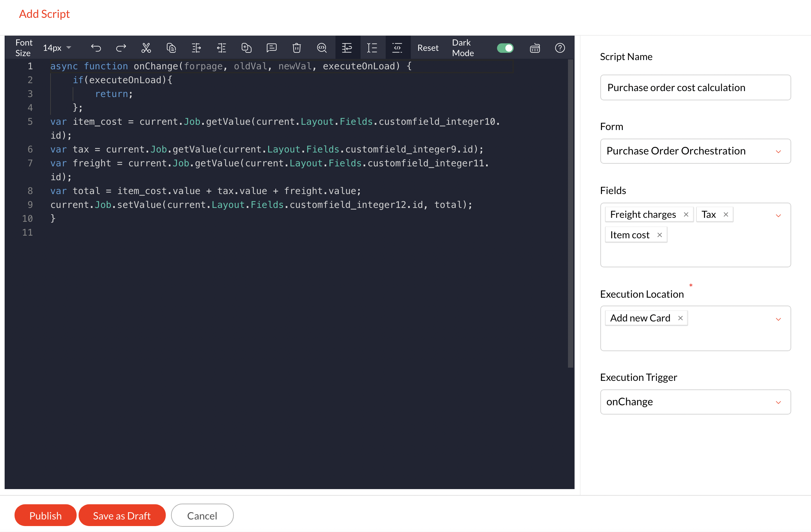811x532 pixels.
Task: Cut selected code with scissors icon
Action: 146,48
